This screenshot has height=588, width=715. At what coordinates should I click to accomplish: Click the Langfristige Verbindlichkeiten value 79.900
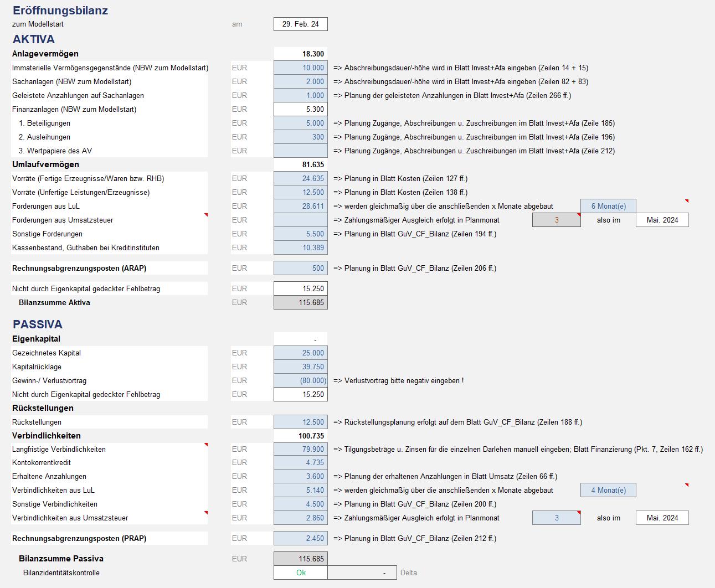301,449
